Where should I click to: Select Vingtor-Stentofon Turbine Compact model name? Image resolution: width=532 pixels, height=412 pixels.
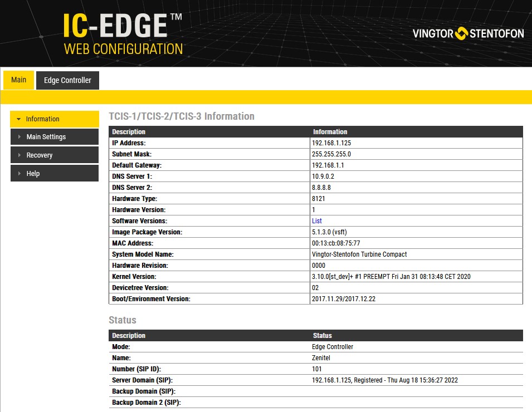click(x=359, y=254)
